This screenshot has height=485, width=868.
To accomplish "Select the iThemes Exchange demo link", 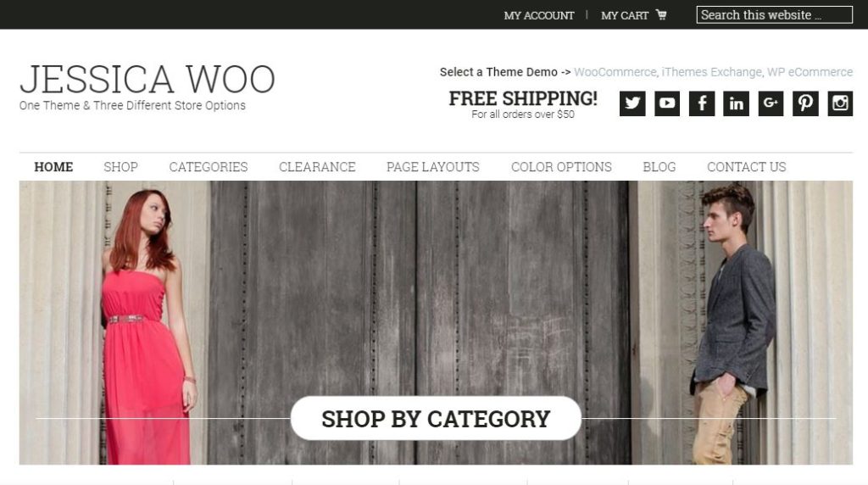I will tap(711, 72).
